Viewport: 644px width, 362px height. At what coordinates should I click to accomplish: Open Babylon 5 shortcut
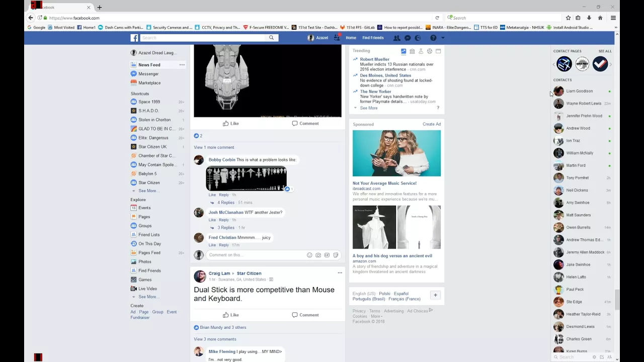[147, 173]
